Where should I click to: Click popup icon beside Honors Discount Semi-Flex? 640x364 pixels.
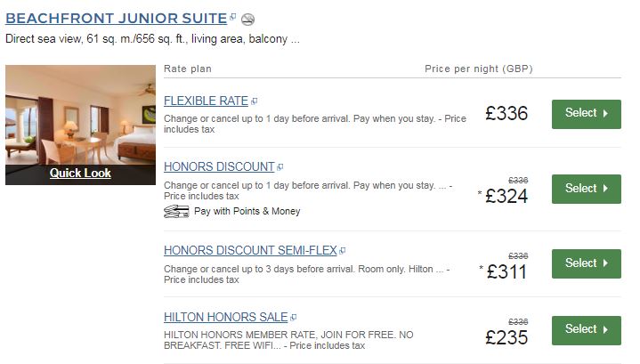coord(344,251)
